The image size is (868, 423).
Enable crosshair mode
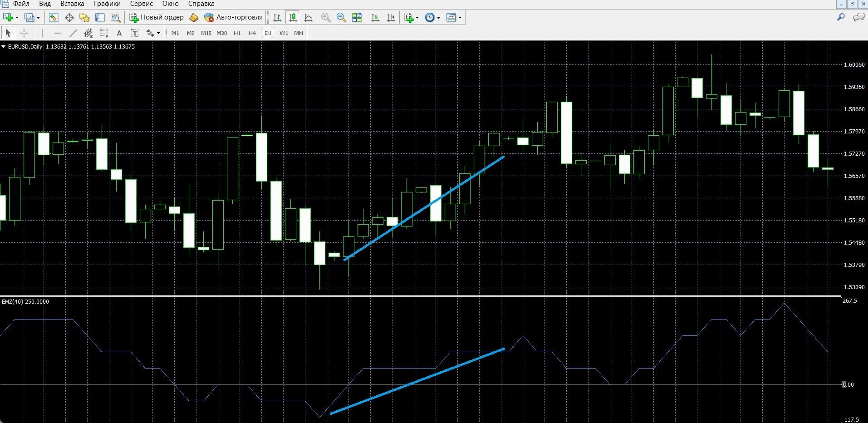(24, 33)
